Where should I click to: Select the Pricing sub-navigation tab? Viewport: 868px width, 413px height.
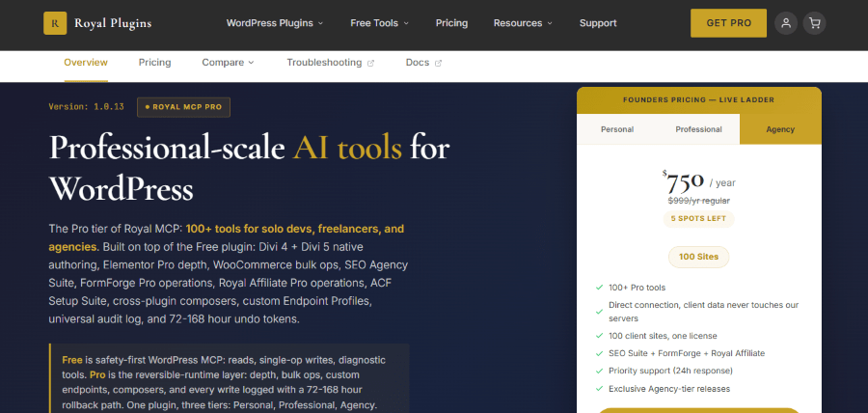coord(154,63)
